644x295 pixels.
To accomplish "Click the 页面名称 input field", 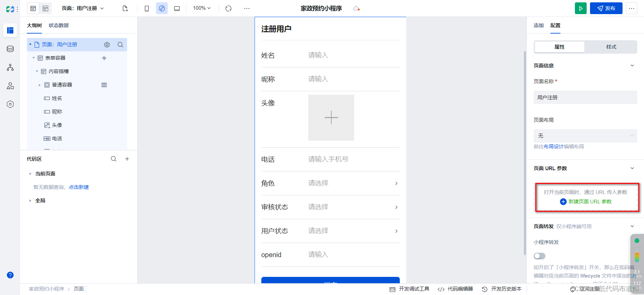I will (585, 97).
